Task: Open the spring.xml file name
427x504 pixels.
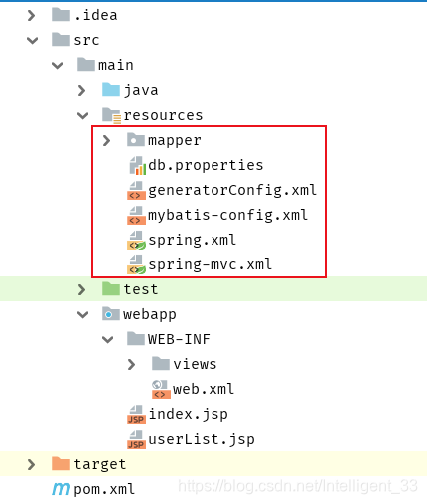Action: click(x=192, y=241)
